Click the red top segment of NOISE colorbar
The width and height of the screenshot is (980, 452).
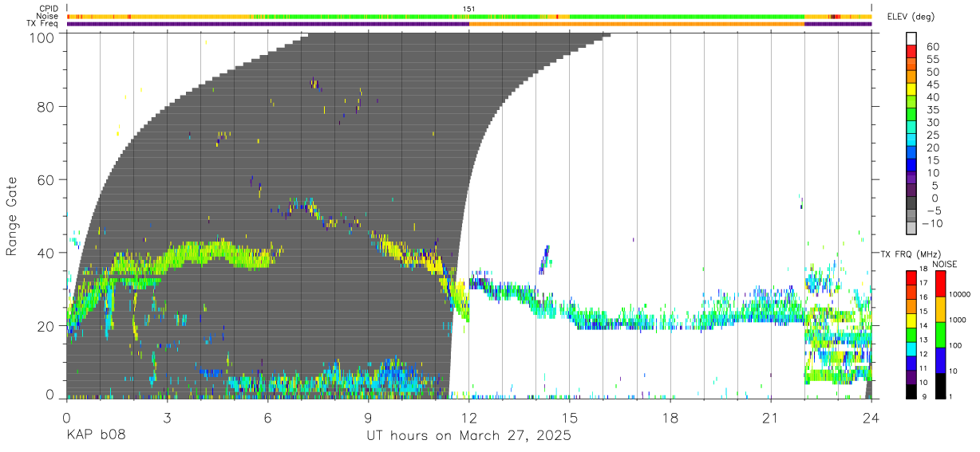(941, 284)
